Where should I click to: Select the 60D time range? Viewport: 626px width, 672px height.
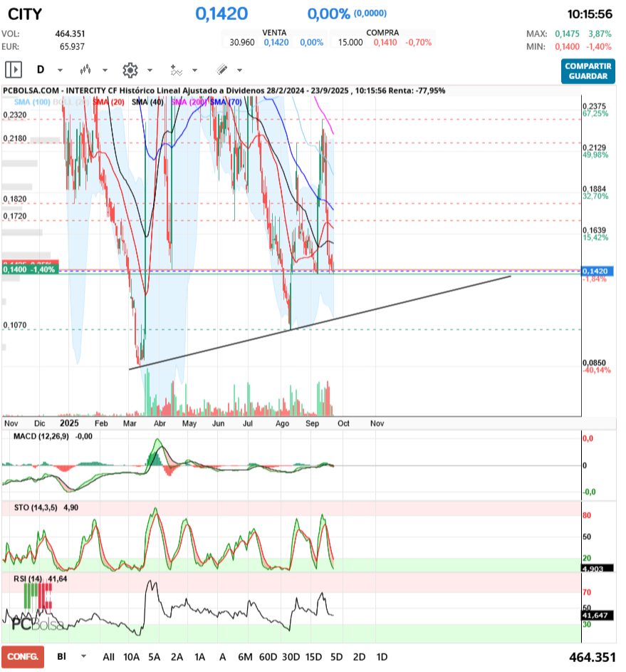click(x=268, y=657)
